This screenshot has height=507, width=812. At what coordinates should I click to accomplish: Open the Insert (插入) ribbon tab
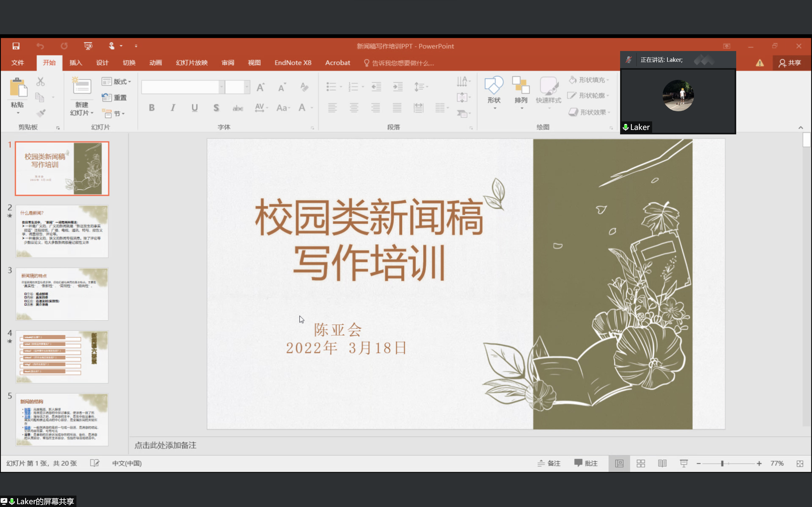tap(75, 63)
